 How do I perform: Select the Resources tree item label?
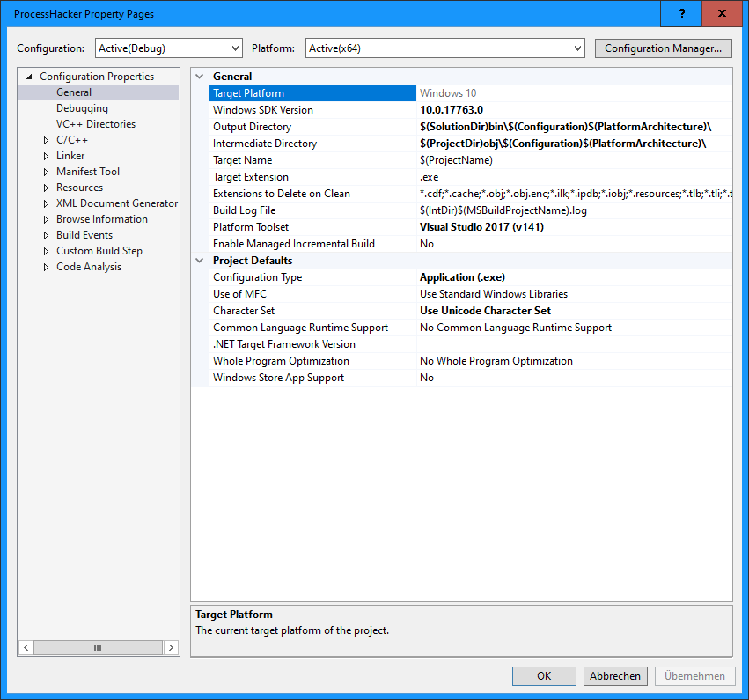[79, 188]
